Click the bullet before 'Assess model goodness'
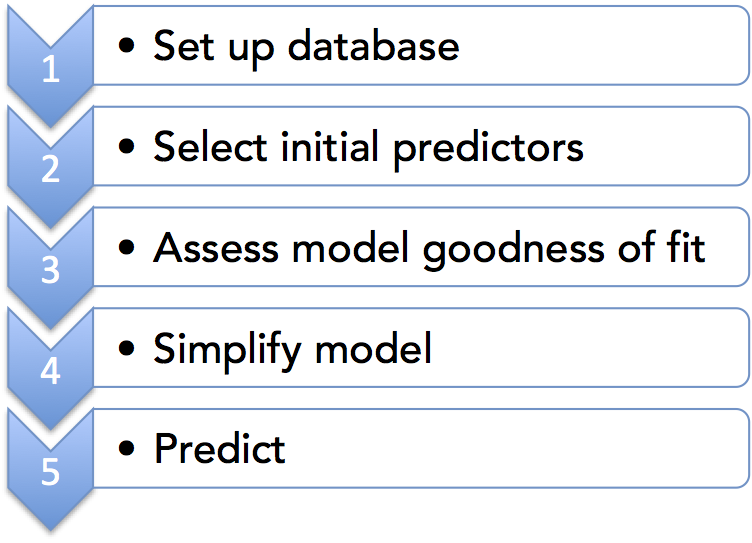 click(x=125, y=249)
